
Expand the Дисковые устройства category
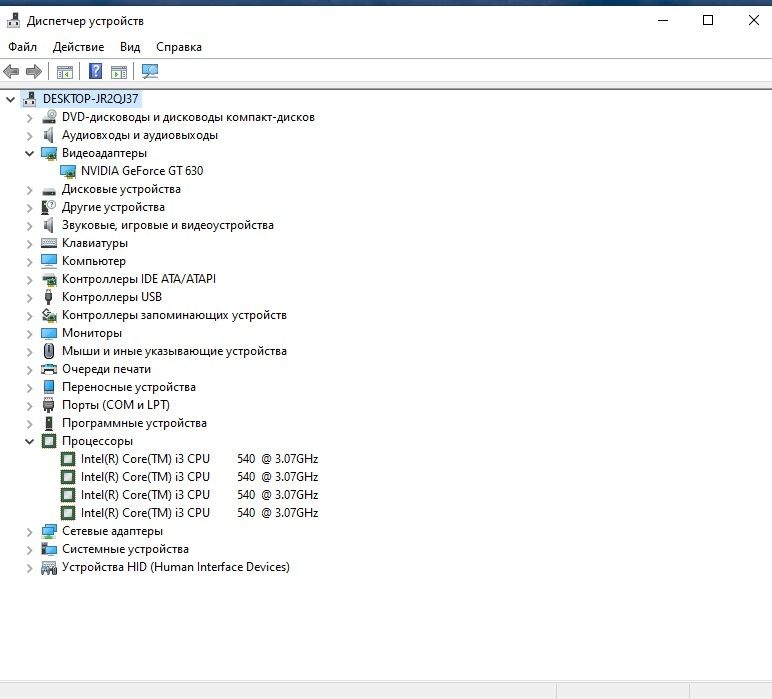click(x=30, y=190)
